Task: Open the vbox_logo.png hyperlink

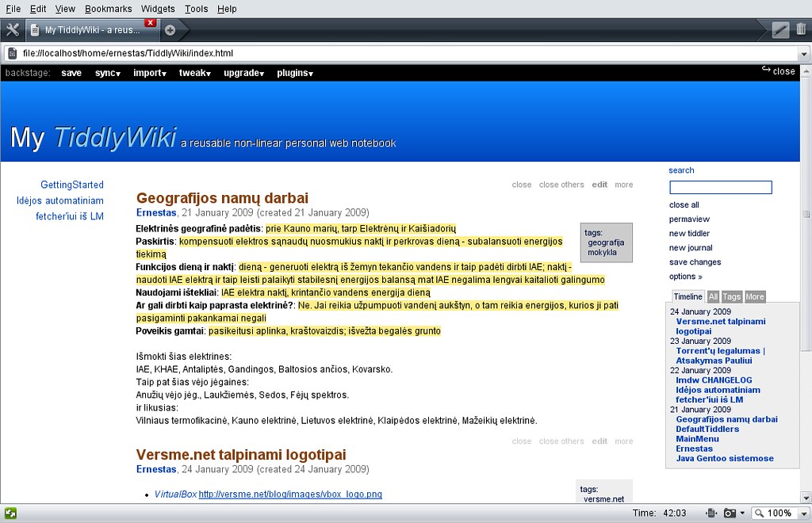Action: [290, 494]
